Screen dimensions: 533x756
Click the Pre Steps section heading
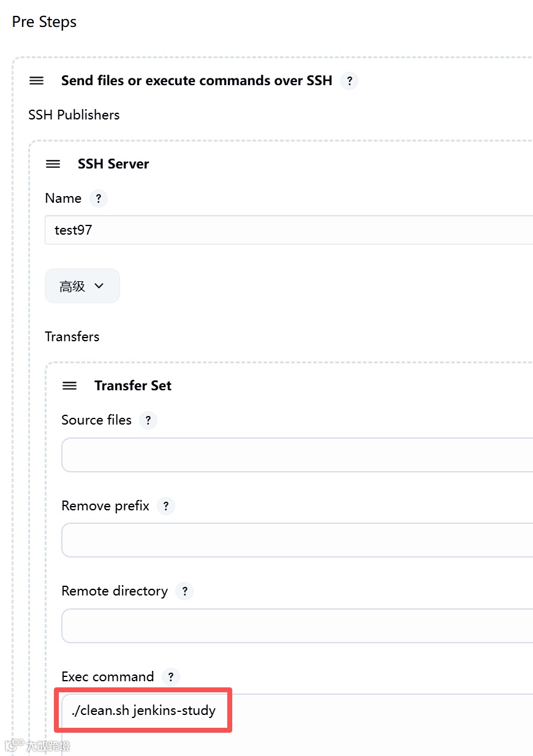click(x=44, y=22)
